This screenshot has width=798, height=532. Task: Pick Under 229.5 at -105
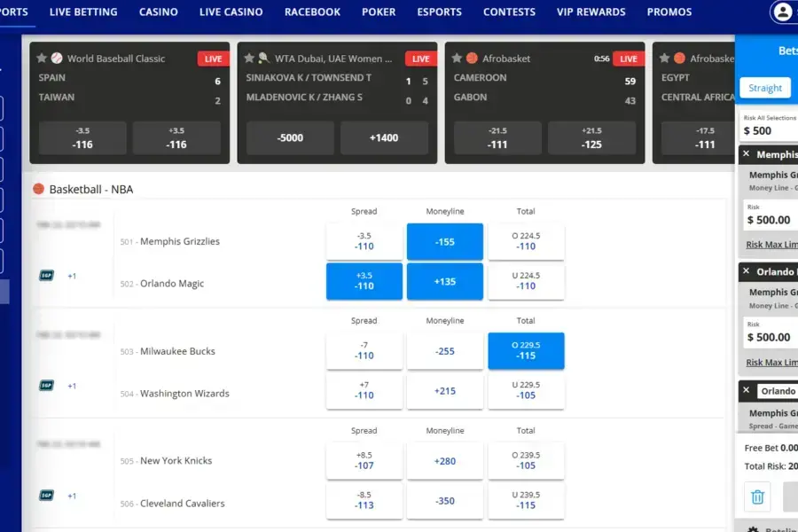526,390
